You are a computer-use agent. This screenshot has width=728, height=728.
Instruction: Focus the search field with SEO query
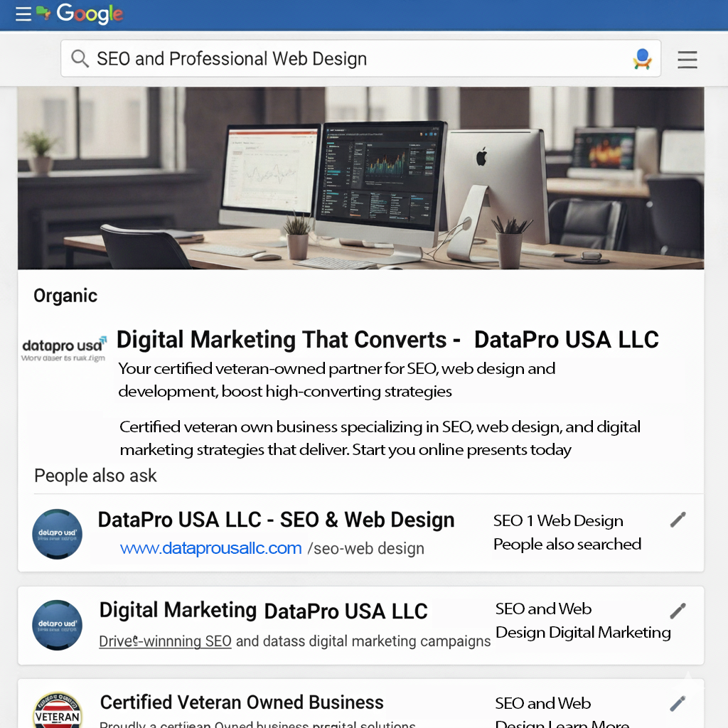click(x=355, y=58)
